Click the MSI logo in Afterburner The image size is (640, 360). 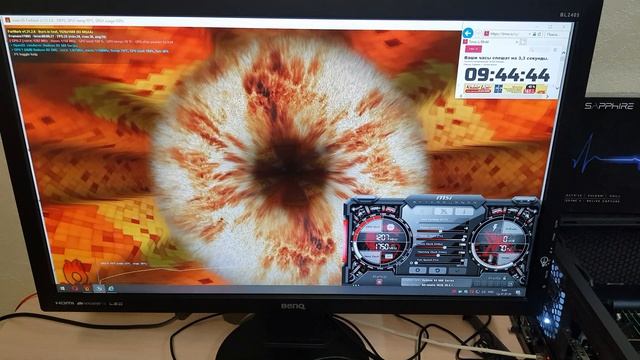444,198
